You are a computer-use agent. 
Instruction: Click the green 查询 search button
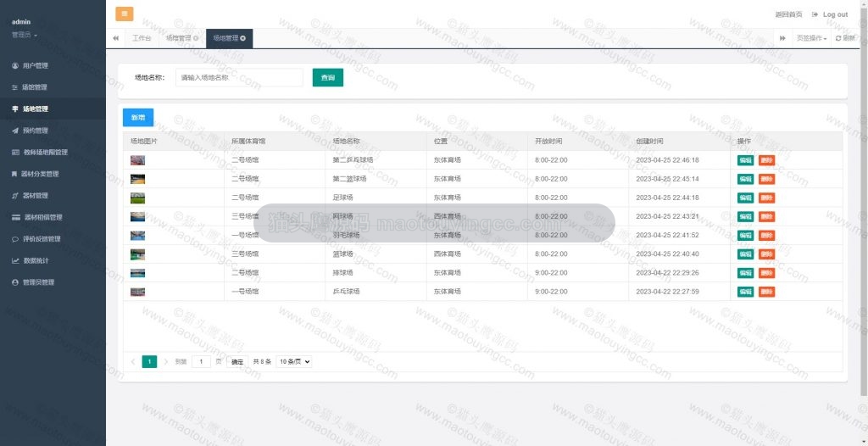point(328,77)
